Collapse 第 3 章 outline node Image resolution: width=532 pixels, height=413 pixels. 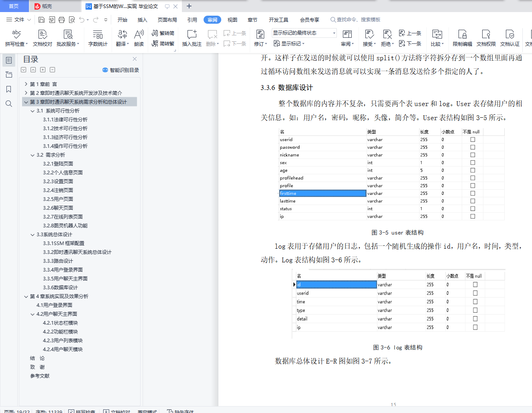[26, 102]
